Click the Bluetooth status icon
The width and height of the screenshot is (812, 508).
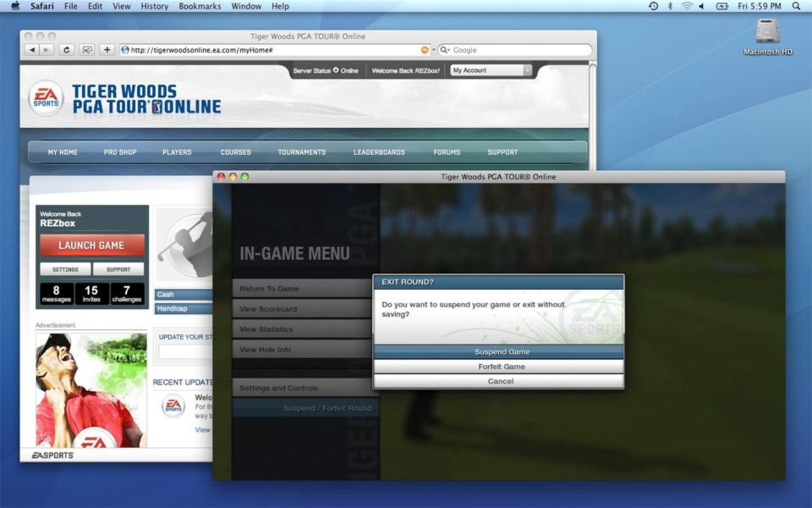(x=670, y=6)
